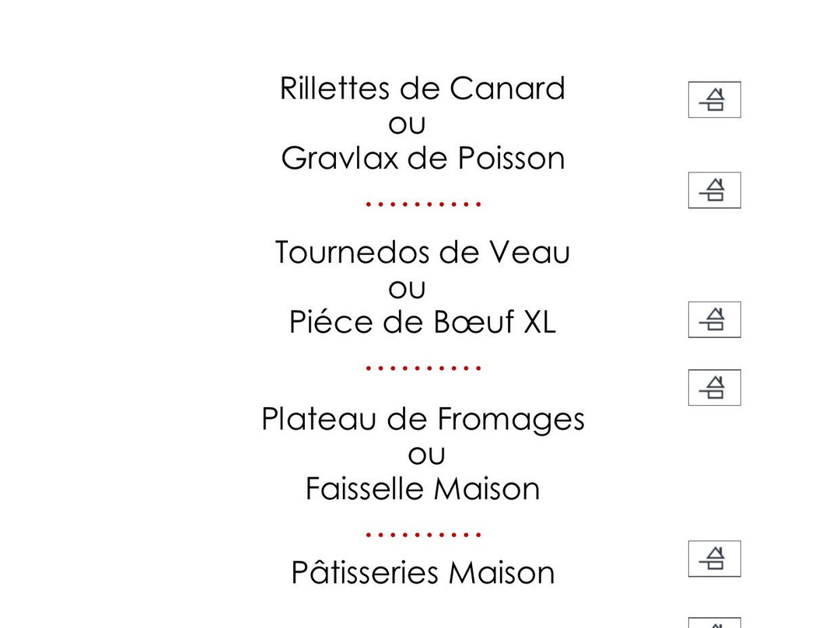Image resolution: width=840 pixels, height=628 pixels.
Task: Select red dotted separator under Piéce de Bœuf XL
Action: pos(423,368)
